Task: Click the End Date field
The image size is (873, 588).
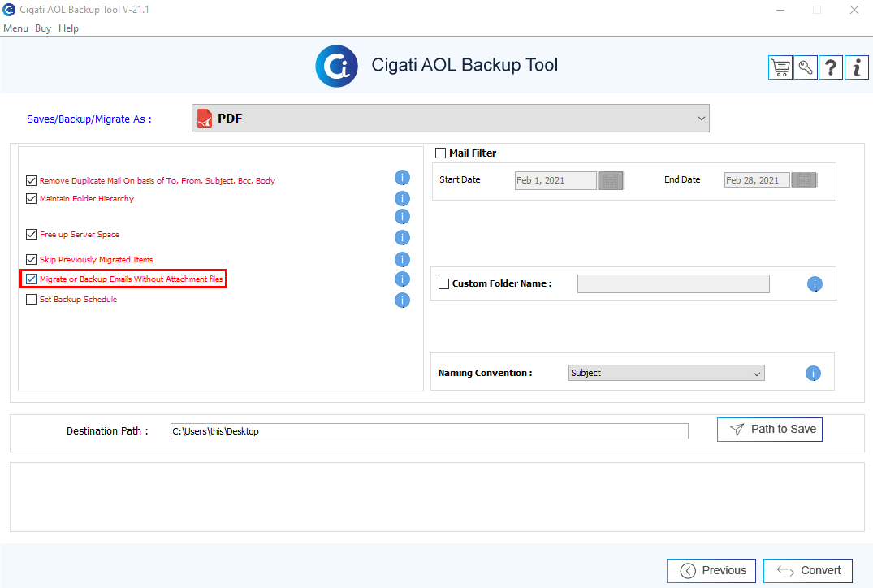Action: pos(757,179)
